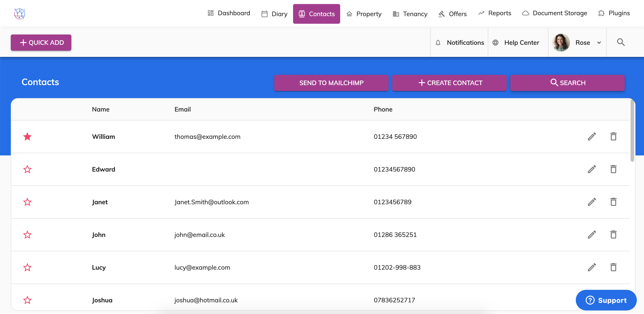Expand the Rose user dropdown arrow
Screen dimensions: 644x314
point(599,43)
